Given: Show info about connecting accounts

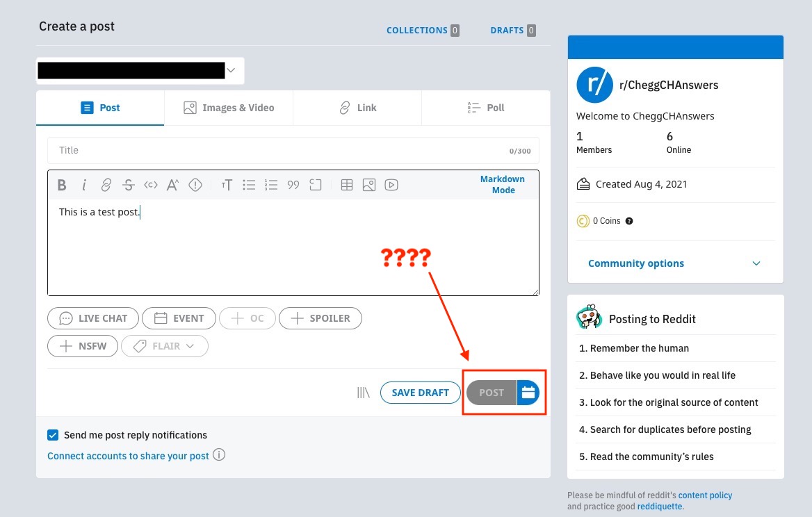Looking at the screenshot, I should click(x=219, y=455).
